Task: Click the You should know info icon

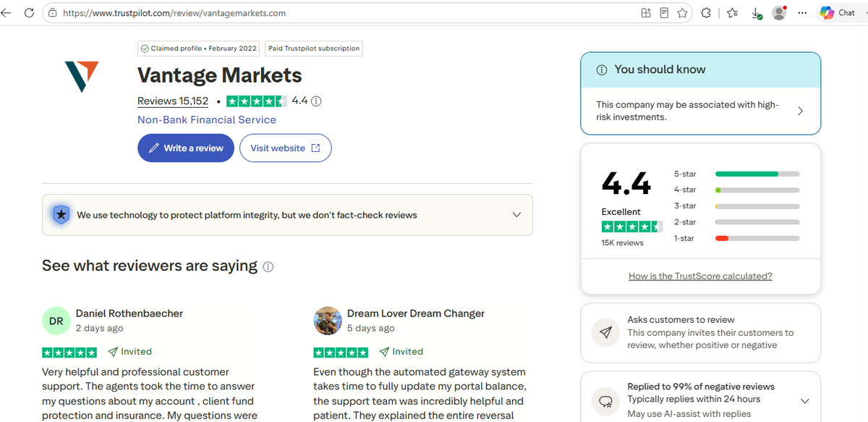Action: click(601, 69)
